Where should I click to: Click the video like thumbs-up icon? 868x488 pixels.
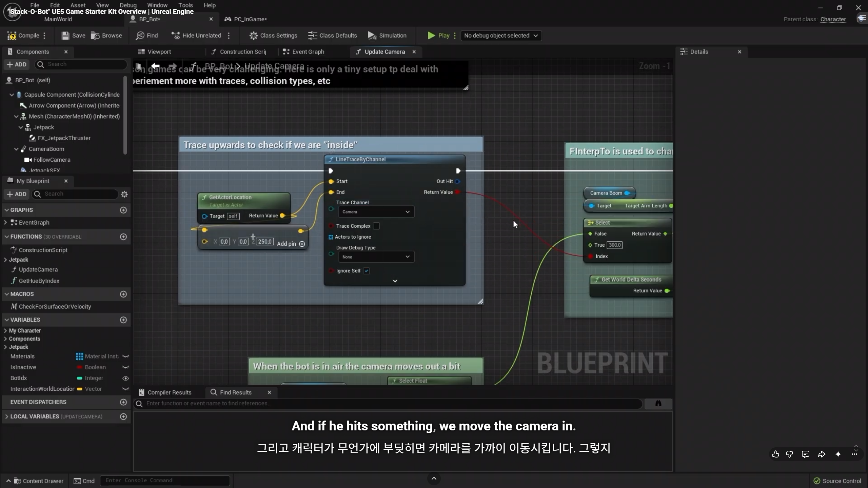[775, 454]
